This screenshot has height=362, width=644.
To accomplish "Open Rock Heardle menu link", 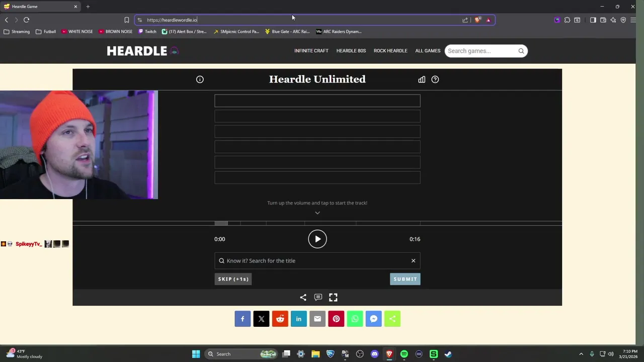I will point(390,51).
